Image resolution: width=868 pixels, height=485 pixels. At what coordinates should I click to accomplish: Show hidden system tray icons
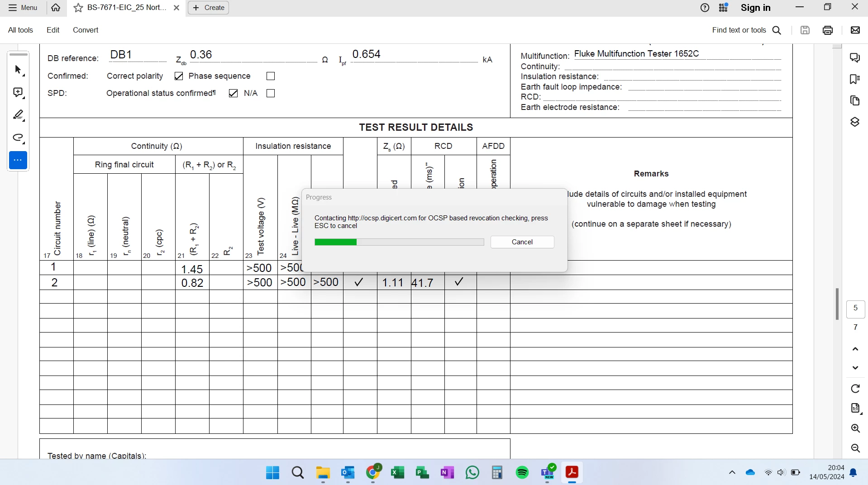[732, 472]
